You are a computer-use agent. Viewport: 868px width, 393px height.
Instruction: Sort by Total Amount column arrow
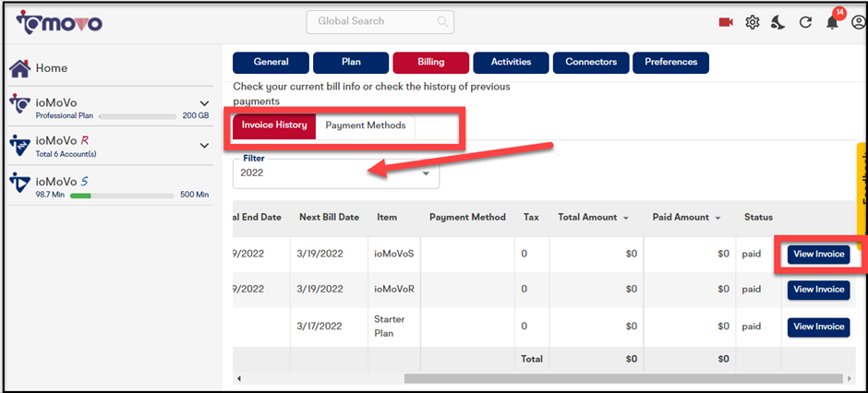click(x=625, y=218)
